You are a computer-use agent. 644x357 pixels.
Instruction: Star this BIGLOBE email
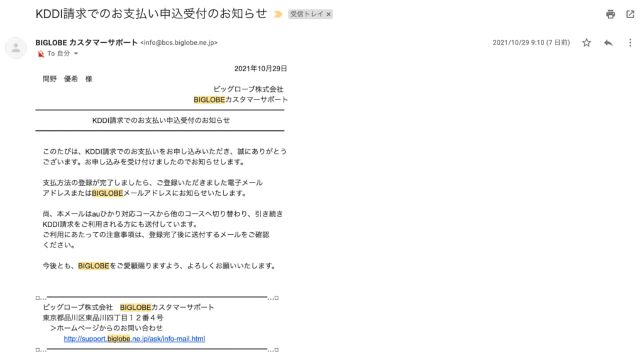(586, 43)
